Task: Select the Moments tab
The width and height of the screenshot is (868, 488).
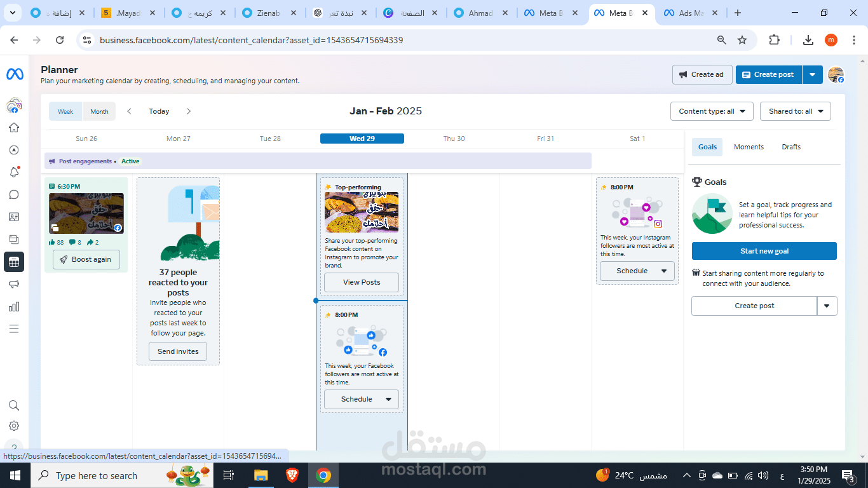Action: 749,147
